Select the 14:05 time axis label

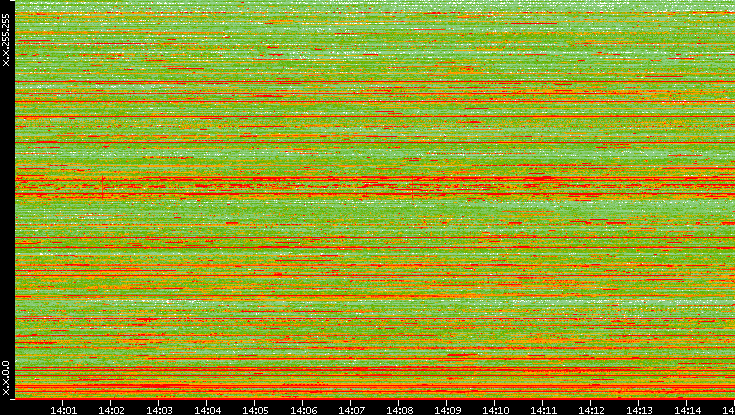point(255,410)
